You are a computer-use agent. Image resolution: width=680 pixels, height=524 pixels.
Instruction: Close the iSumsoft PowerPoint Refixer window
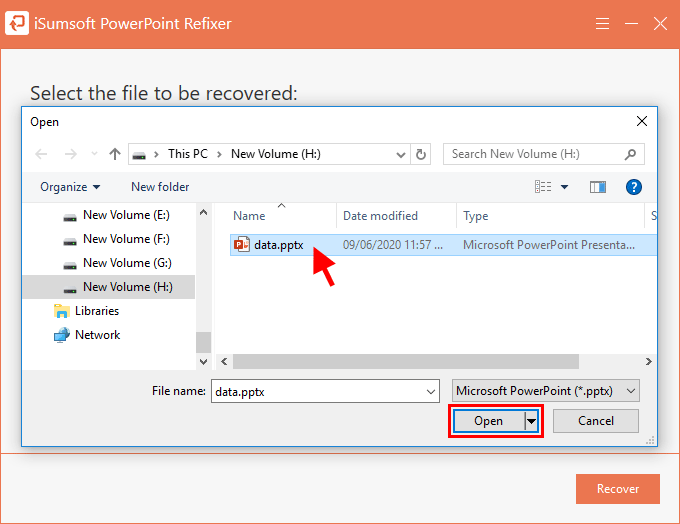tap(660, 23)
